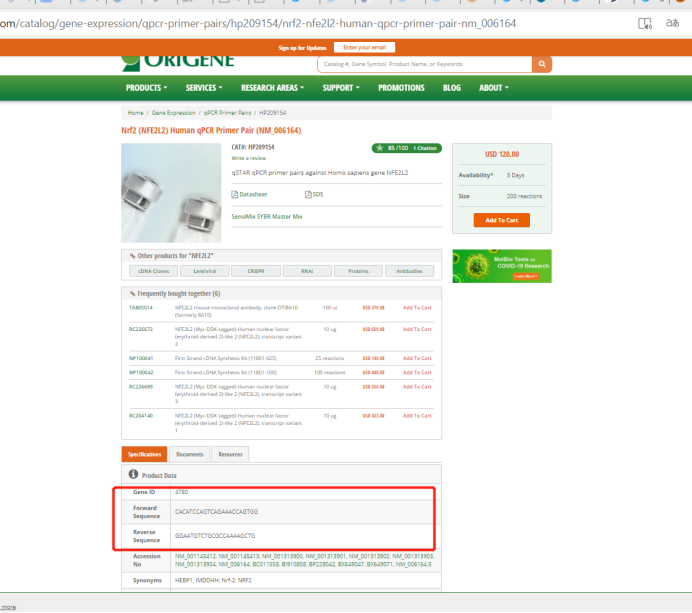Open the Support dropdown menu
Screen dimensions: 692x613
[x=341, y=88]
